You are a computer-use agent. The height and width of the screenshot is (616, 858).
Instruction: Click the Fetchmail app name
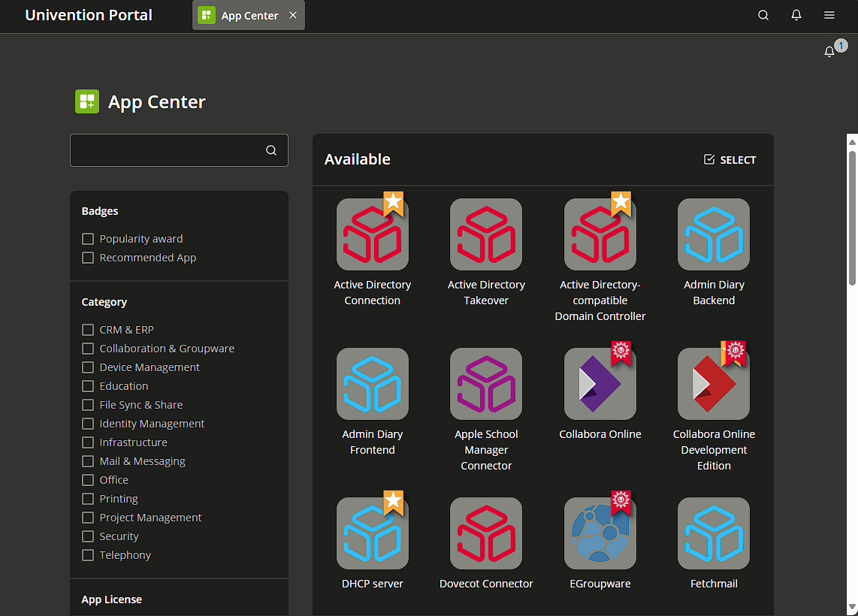[x=714, y=584]
